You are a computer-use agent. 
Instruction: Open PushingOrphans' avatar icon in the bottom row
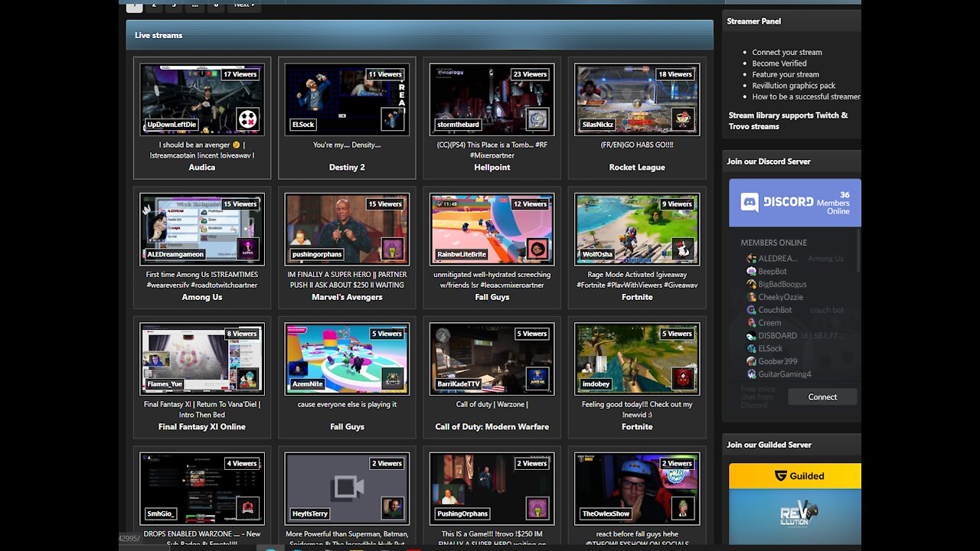(x=537, y=508)
